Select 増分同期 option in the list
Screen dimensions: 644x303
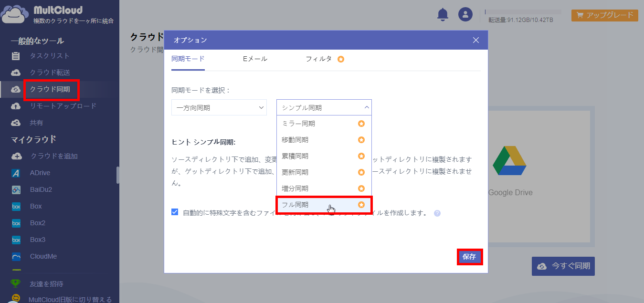pyautogui.click(x=324, y=188)
